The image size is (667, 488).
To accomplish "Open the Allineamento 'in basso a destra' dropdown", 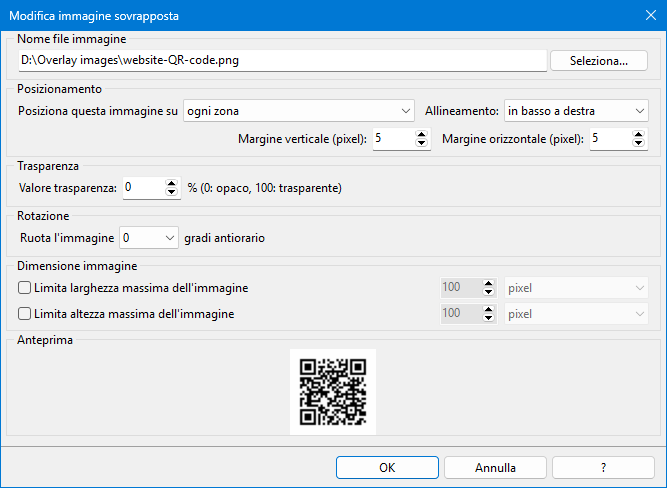I will click(576, 111).
